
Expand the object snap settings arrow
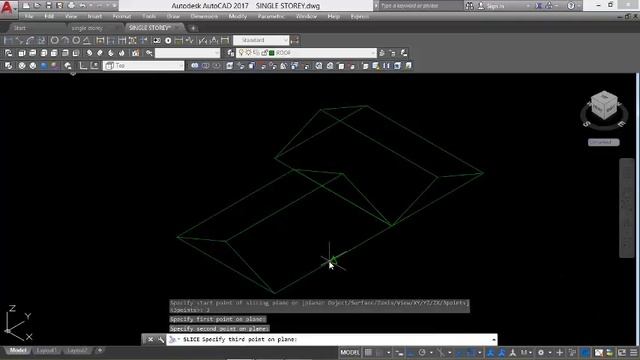pos(480,353)
